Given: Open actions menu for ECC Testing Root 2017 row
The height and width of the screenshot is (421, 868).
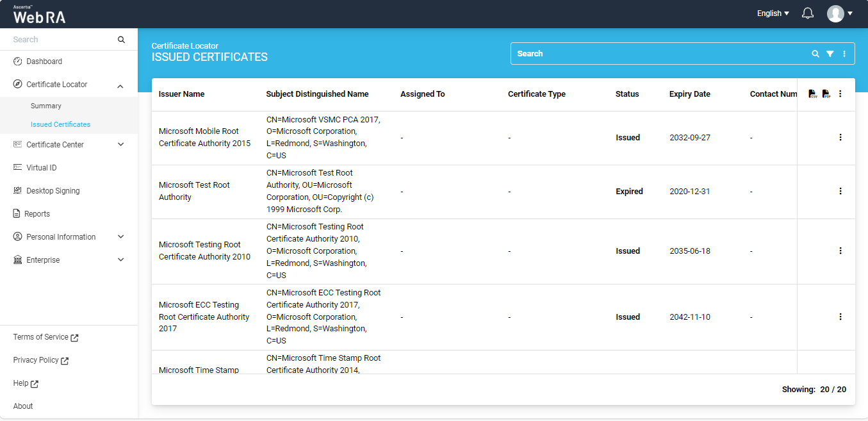Looking at the screenshot, I should click(x=840, y=317).
